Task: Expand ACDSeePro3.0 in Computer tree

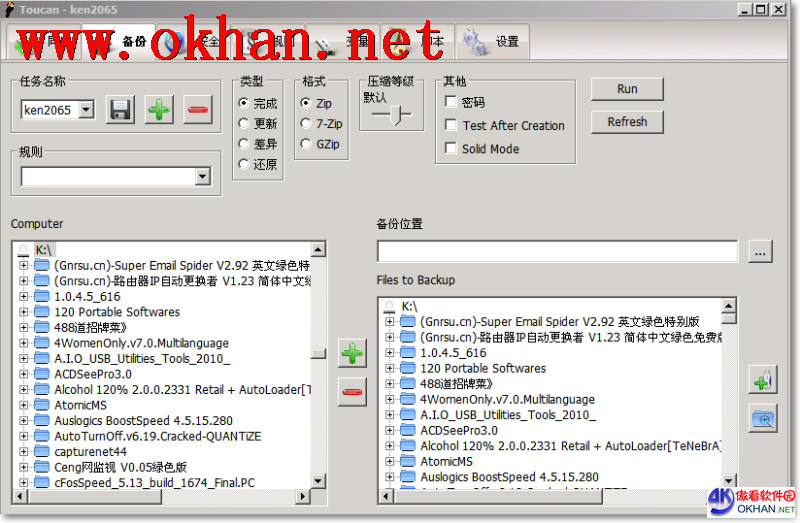Action: tap(23, 374)
